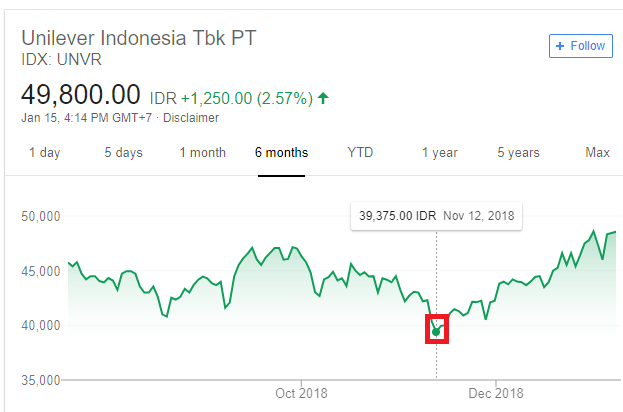Select the Max range tab
Image resolution: width=623 pixels, height=412 pixels.
(597, 153)
